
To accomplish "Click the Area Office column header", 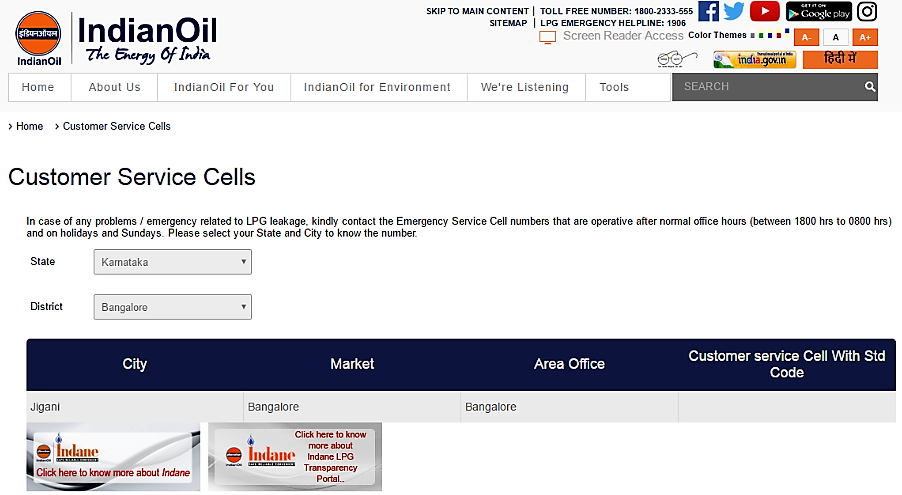I will [570, 364].
